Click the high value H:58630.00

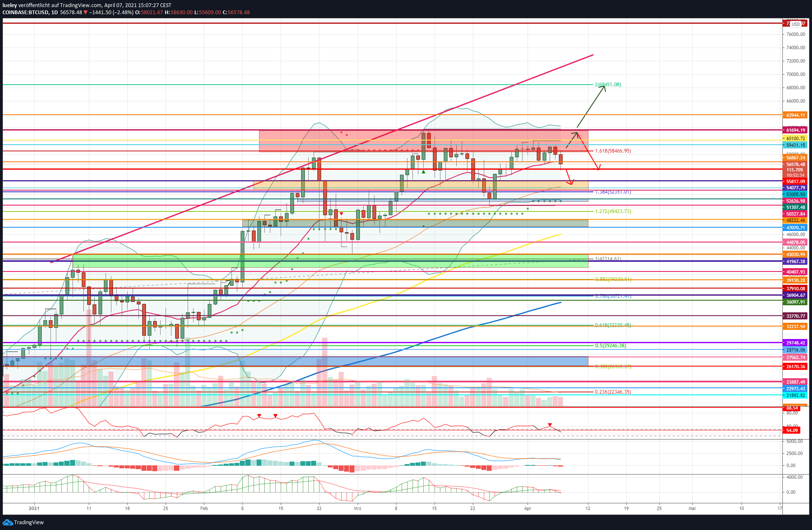[179, 13]
